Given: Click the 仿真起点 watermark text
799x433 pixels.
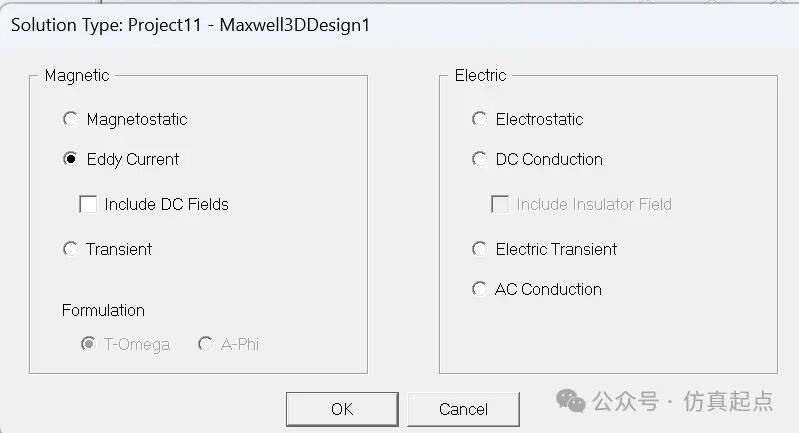Looking at the screenshot, I should point(728,401).
